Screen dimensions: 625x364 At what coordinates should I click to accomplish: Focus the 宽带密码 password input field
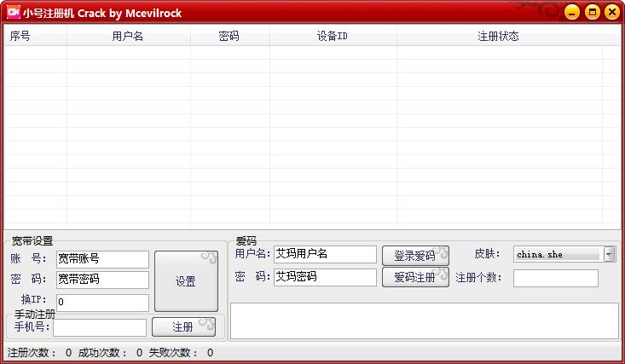(x=102, y=280)
